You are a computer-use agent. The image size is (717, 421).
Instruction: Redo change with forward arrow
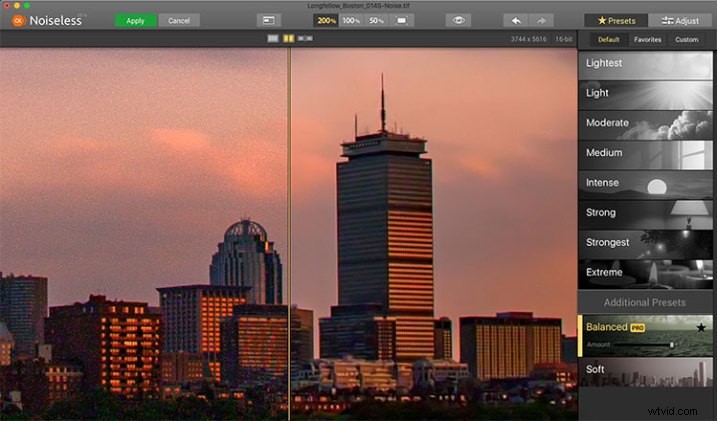(x=541, y=21)
